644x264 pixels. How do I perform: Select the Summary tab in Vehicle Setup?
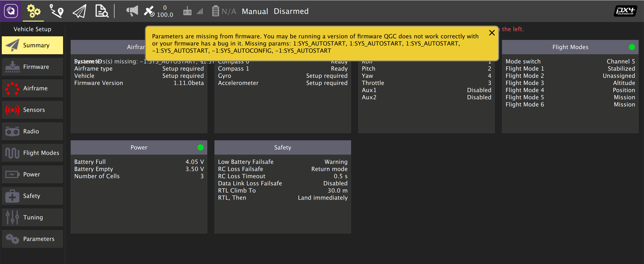click(x=32, y=45)
